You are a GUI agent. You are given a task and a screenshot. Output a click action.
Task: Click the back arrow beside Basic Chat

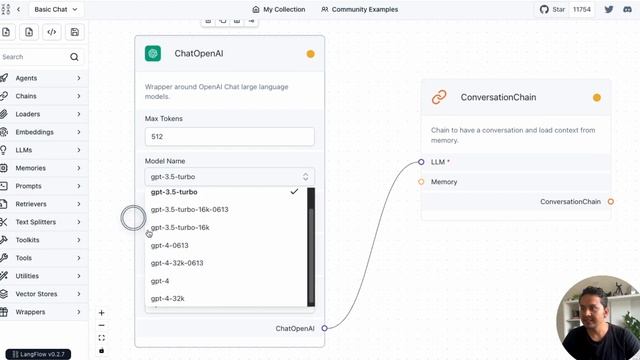[18, 9]
